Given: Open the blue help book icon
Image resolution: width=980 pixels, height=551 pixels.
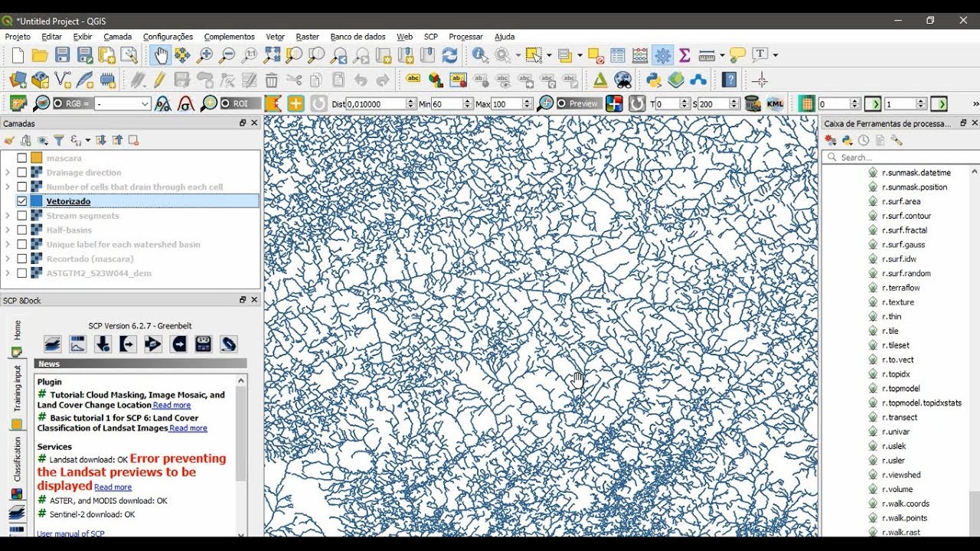Looking at the screenshot, I should tap(729, 80).
